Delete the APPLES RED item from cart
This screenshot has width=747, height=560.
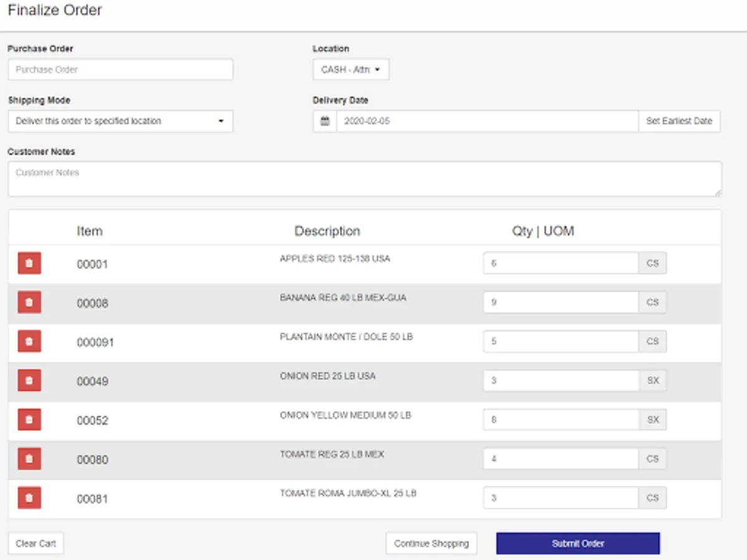pyautogui.click(x=29, y=263)
